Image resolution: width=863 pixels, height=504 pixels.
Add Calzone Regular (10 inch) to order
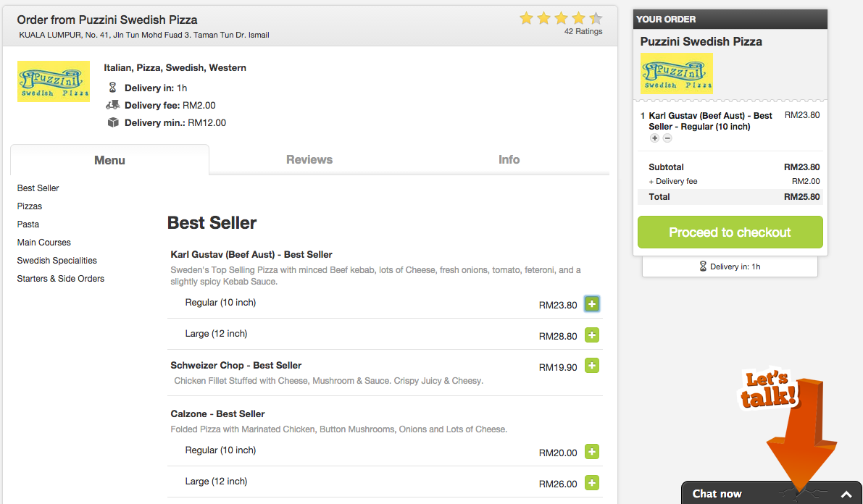[x=592, y=452]
